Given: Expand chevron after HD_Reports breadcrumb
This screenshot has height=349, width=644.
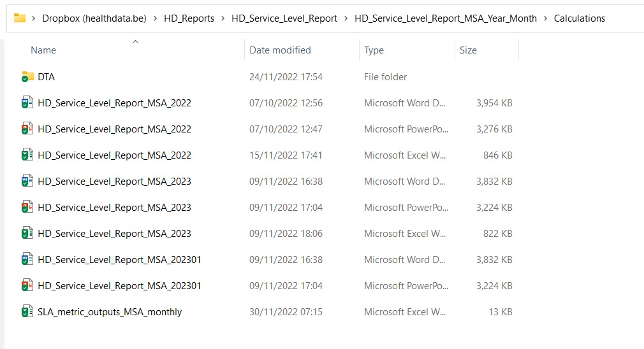Looking at the screenshot, I should pyautogui.click(x=223, y=18).
